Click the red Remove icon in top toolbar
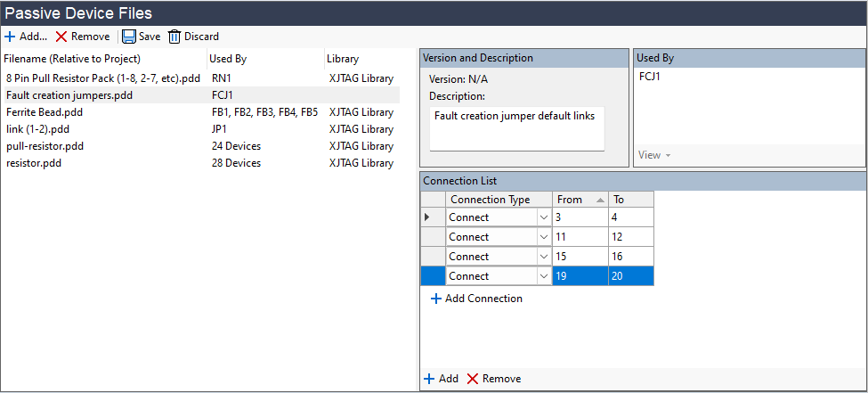 (61, 37)
